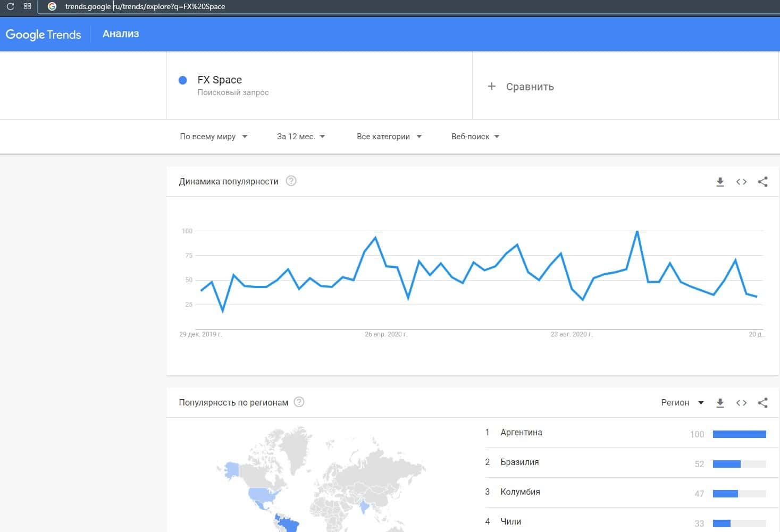Click the Динамика популярности heading
The height and width of the screenshot is (532, 780).
[x=229, y=182]
